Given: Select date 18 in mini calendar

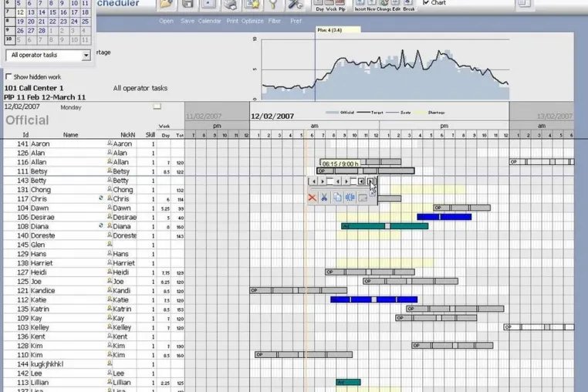Looking at the screenshot, I should (x=85, y=12).
